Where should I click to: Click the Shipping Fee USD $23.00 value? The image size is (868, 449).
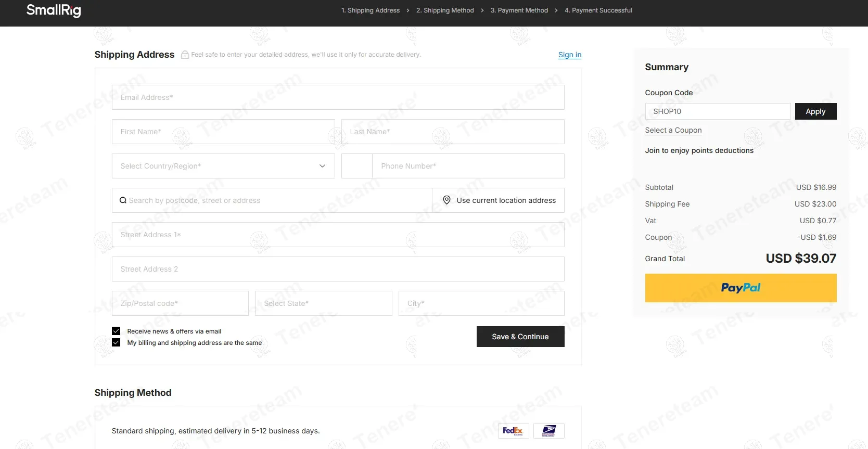[815, 204]
